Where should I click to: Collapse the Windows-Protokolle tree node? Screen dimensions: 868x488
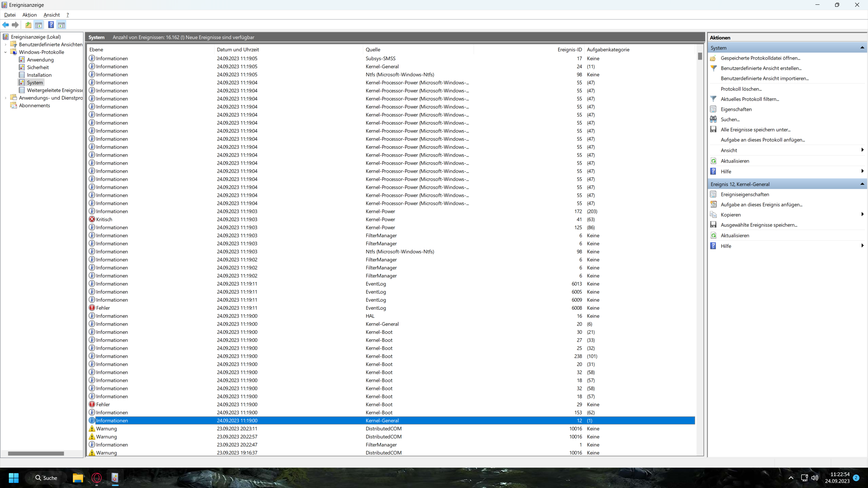coord(5,52)
